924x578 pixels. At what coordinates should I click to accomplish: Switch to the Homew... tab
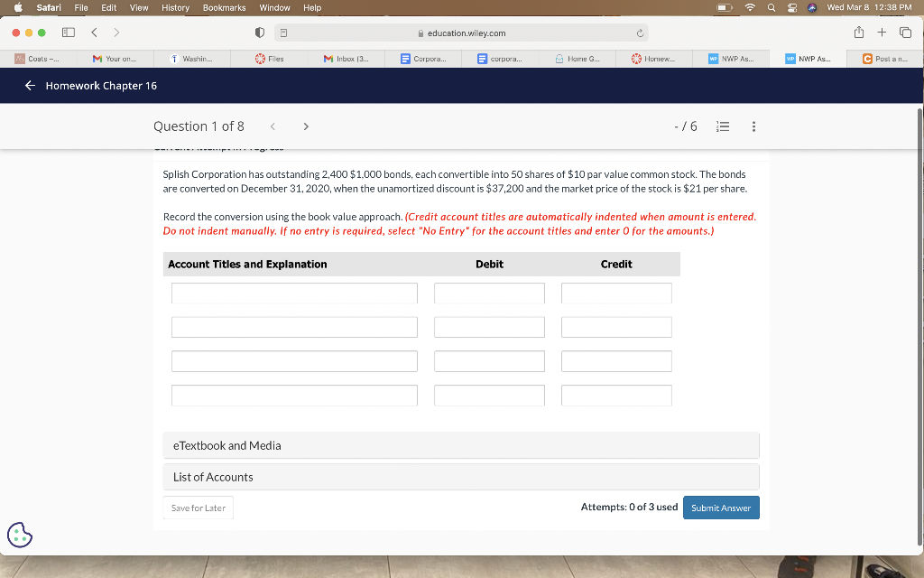[654, 59]
